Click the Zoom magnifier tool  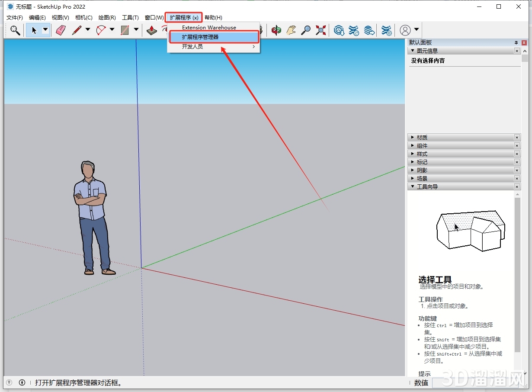pyautogui.click(x=306, y=30)
